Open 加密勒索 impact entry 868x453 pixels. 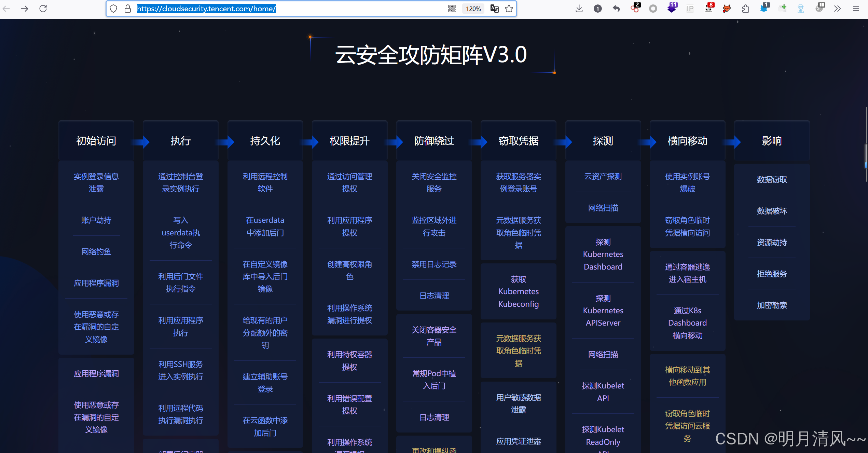[x=772, y=305]
